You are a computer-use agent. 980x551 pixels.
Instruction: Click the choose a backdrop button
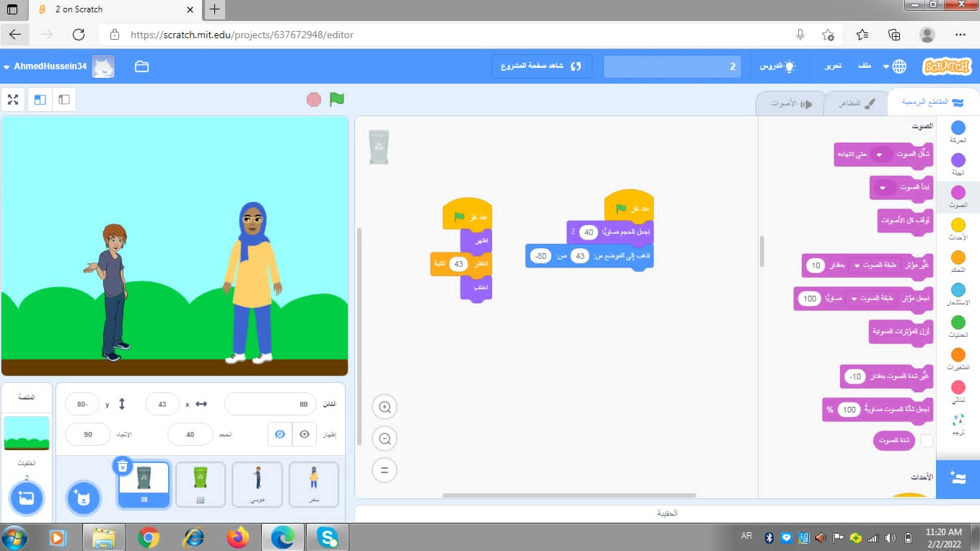(x=27, y=498)
